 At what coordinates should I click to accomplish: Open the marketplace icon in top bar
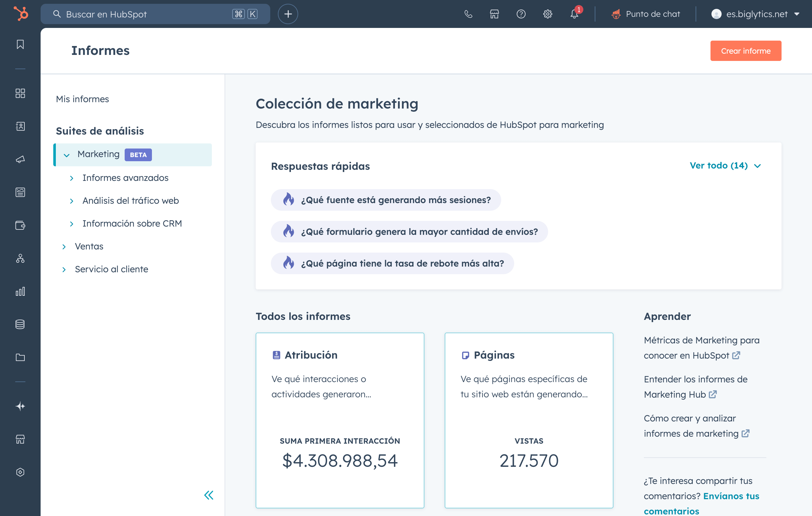[x=494, y=14]
